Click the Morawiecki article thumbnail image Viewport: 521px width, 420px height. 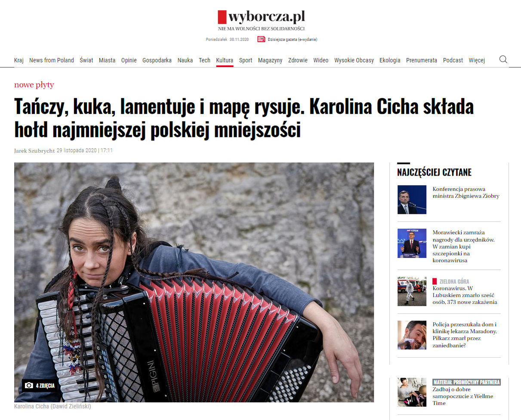click(x=412, y=243)
